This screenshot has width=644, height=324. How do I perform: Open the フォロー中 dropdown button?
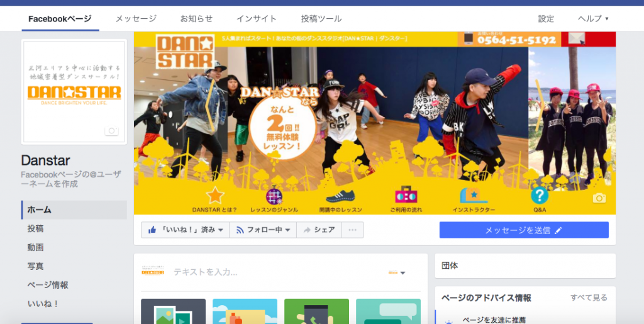click(263, 230)
